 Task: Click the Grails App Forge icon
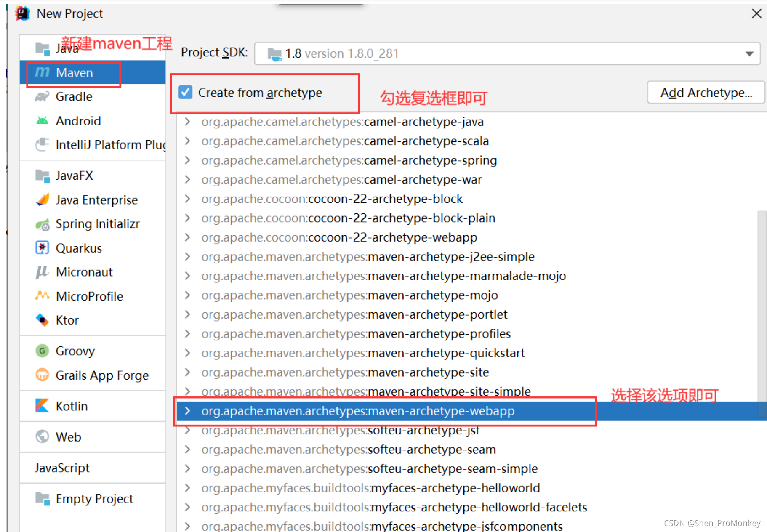[x=42, y=375]
